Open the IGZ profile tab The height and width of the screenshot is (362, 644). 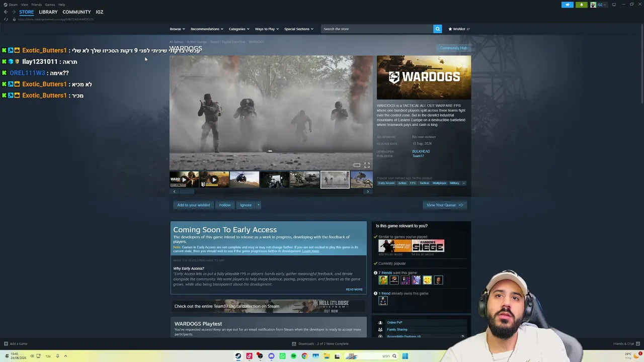point(100,12)
